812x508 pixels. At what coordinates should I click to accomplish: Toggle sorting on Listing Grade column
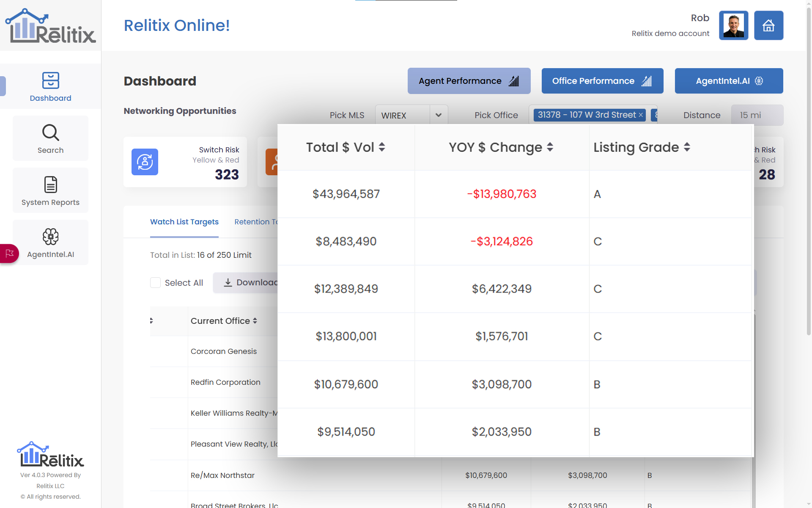coord(687,147)
